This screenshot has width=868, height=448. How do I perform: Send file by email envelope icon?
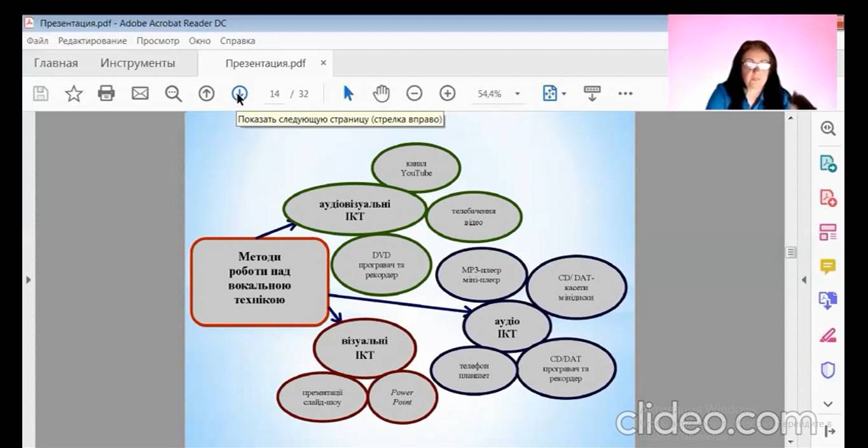(x=140, y=94)
